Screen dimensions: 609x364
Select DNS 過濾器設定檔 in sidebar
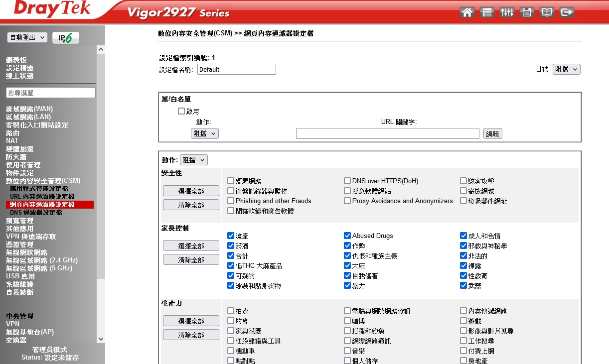pyautogui.click(x=36, y=213)
